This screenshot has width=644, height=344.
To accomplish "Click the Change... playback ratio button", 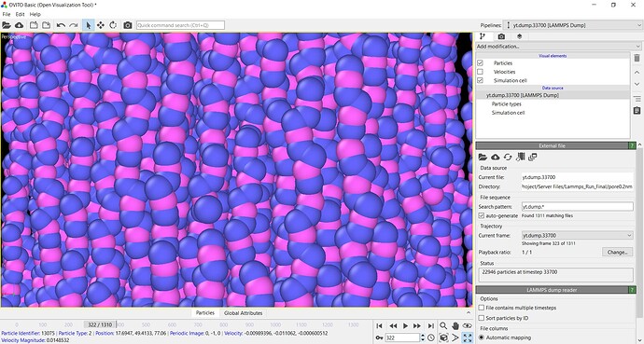I will pyautogui.click(x=617, y=252).
